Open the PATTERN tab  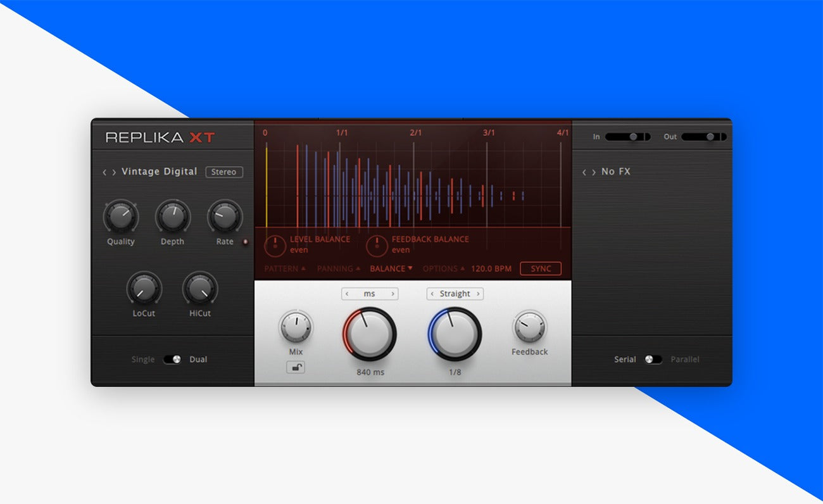tap(285, 268)
